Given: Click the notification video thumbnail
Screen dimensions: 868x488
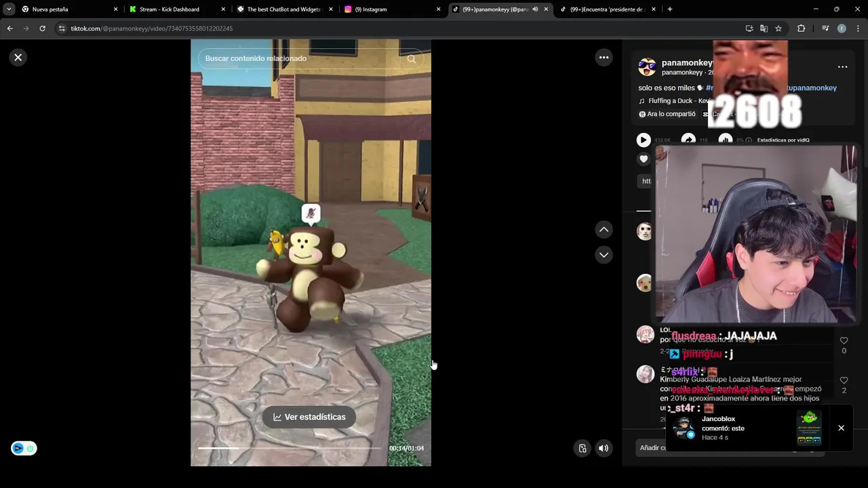Looking at the screenshot, I should click(809, 428).
